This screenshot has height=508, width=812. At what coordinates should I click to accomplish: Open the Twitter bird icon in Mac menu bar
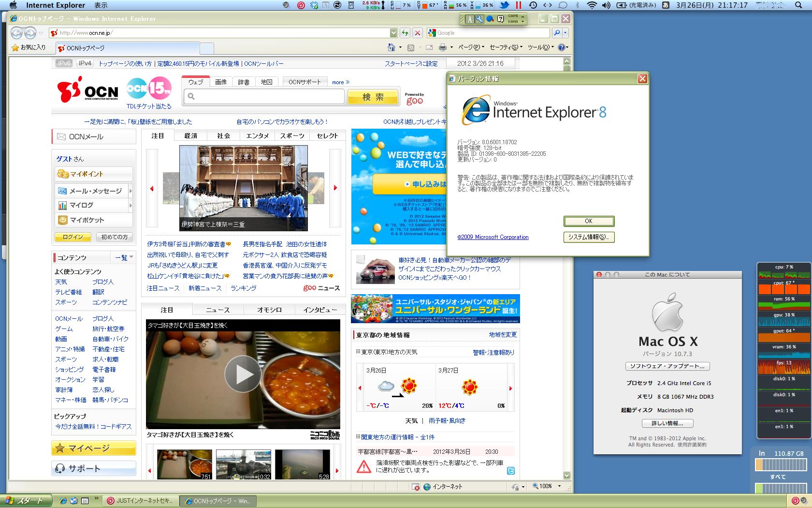[504, 5]
